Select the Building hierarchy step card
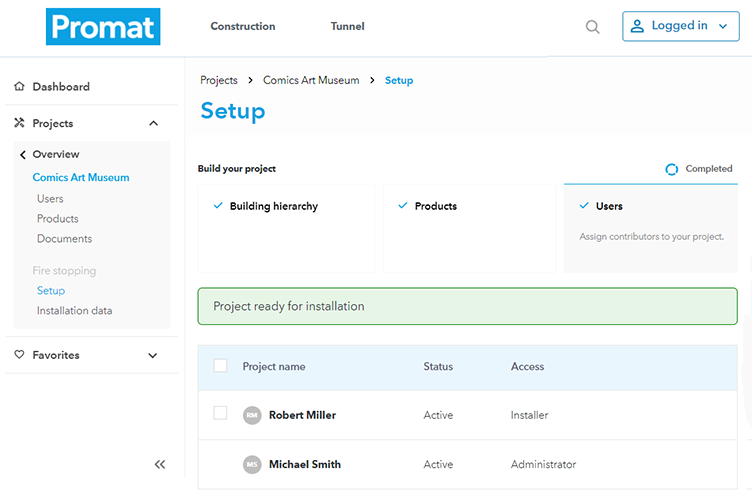 [x=286, y=228]
